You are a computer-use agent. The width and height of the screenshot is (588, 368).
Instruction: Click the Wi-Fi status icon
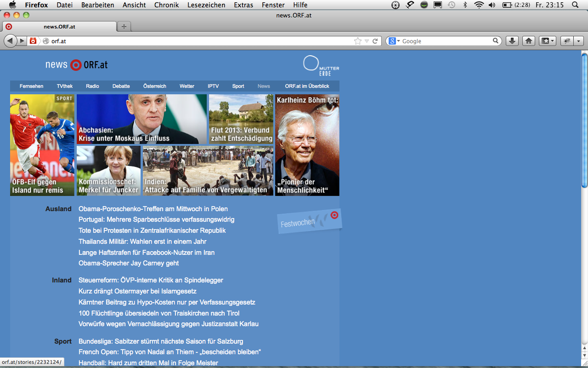[479, 5]
